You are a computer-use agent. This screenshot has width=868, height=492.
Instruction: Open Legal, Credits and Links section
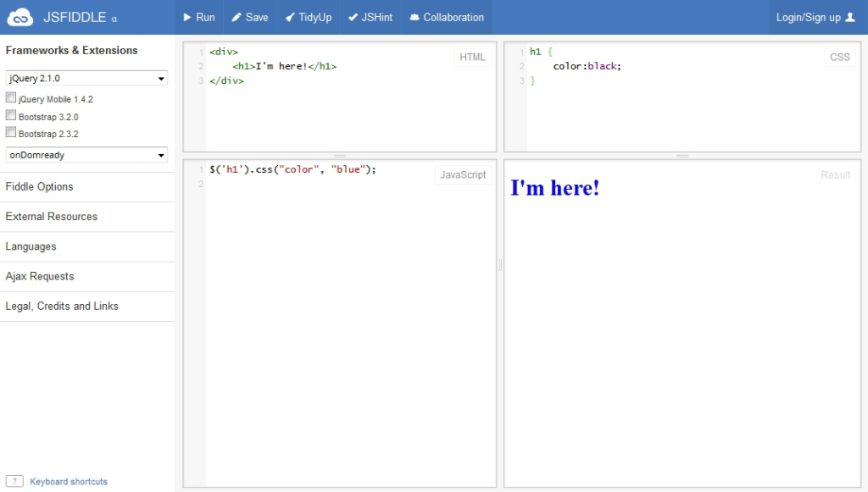pos(62,306)
